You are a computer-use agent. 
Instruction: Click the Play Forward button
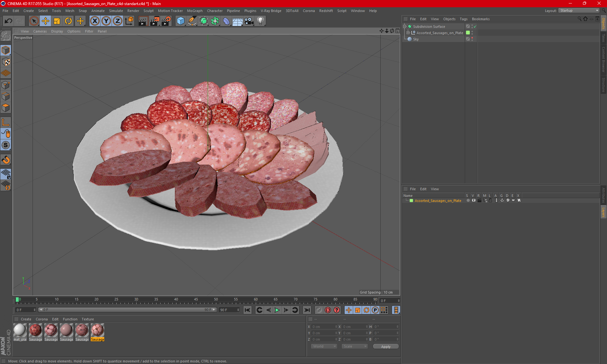tap(277, 310)
